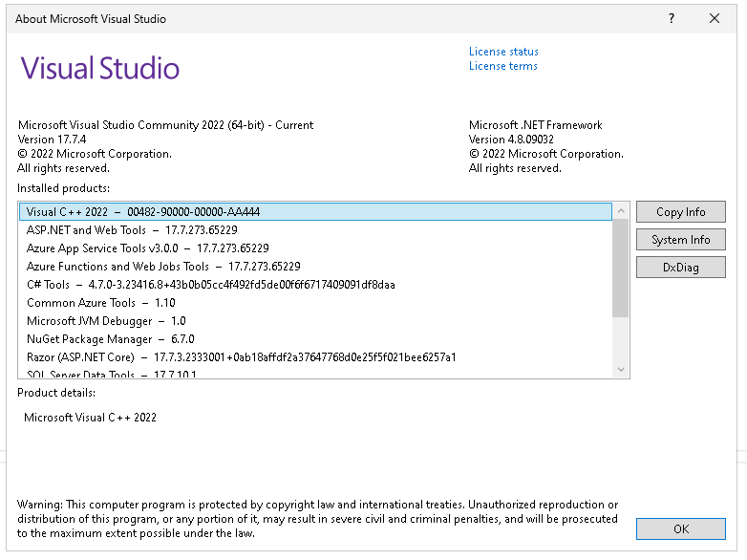Open System Info
This screenshot has width=747, height=560.
681,240
